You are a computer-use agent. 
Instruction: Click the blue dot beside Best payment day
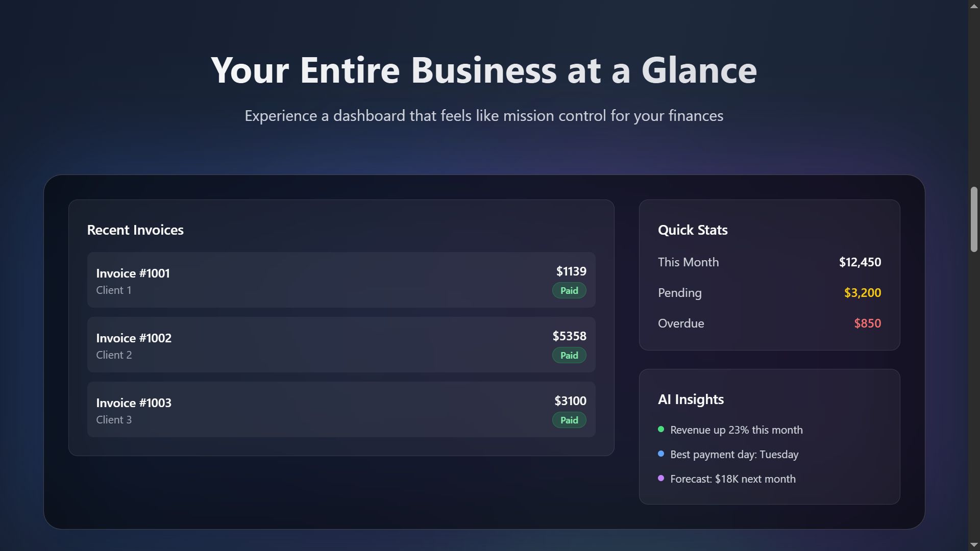tap(661, 454)
